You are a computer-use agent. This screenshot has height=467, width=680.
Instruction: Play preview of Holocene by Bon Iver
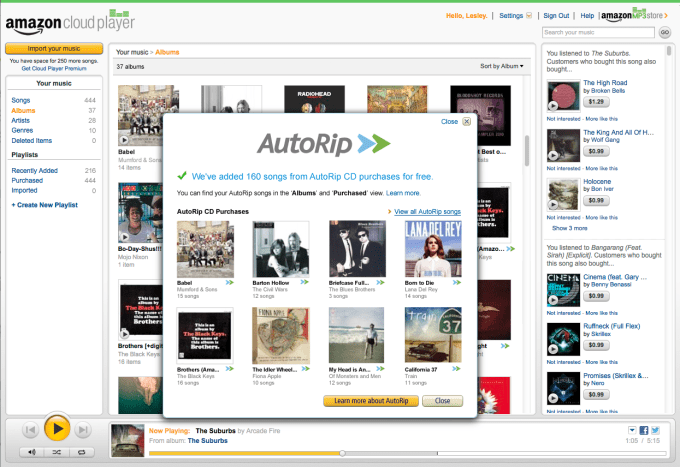553,204
